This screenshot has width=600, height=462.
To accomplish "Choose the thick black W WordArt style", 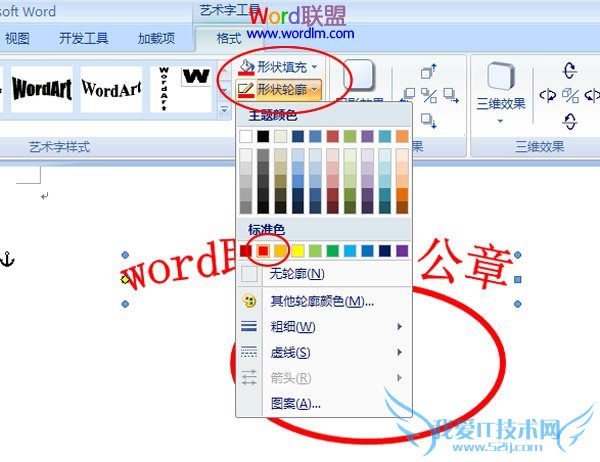I will (x=196, y=76).
